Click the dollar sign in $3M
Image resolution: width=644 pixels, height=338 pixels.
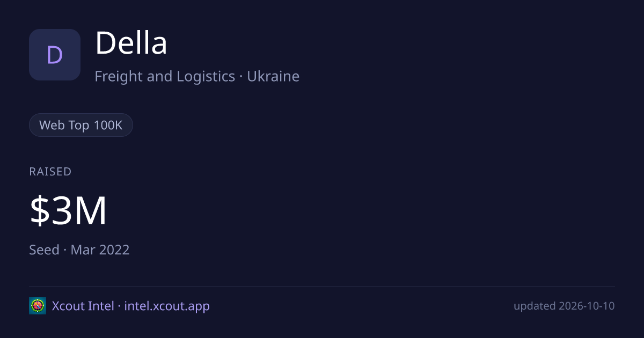point(39,211)
